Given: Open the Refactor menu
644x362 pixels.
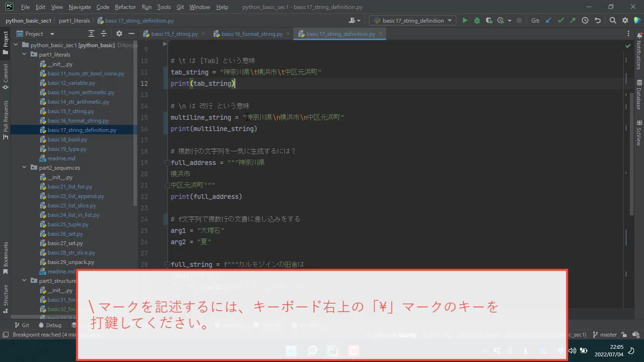Looking at the screenshot, I should click(x=125, y=7).
